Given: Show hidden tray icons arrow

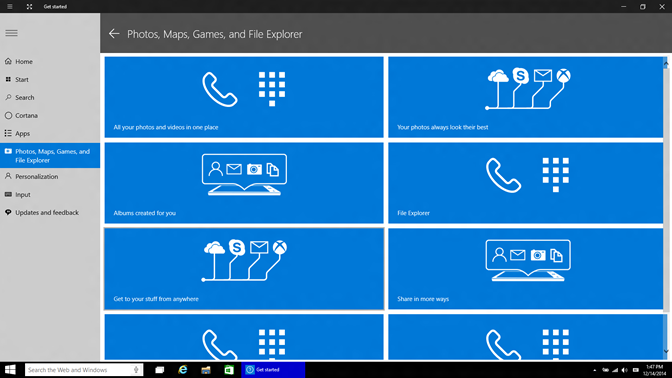Looking at the screenshot, I should (595, 370).
